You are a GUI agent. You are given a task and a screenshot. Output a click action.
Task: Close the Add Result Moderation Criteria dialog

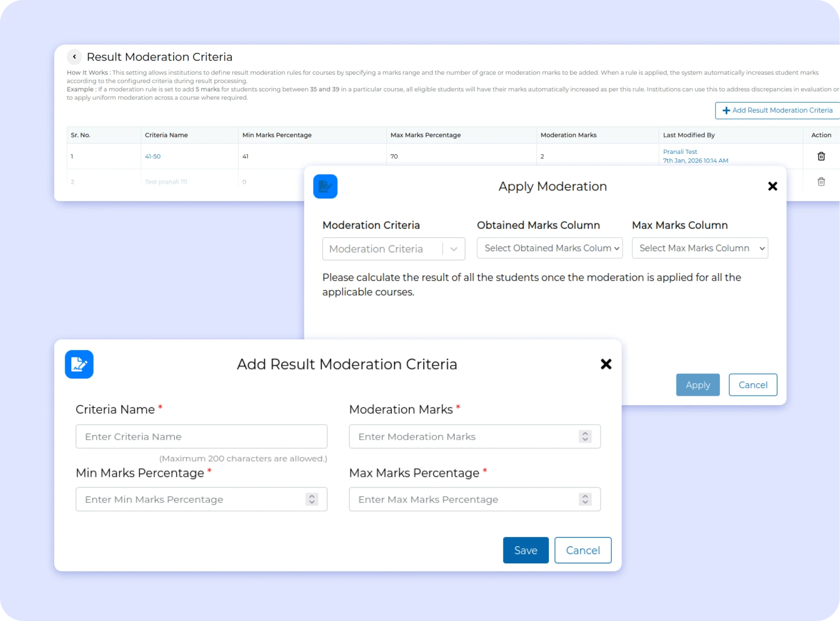pos(606,364)
